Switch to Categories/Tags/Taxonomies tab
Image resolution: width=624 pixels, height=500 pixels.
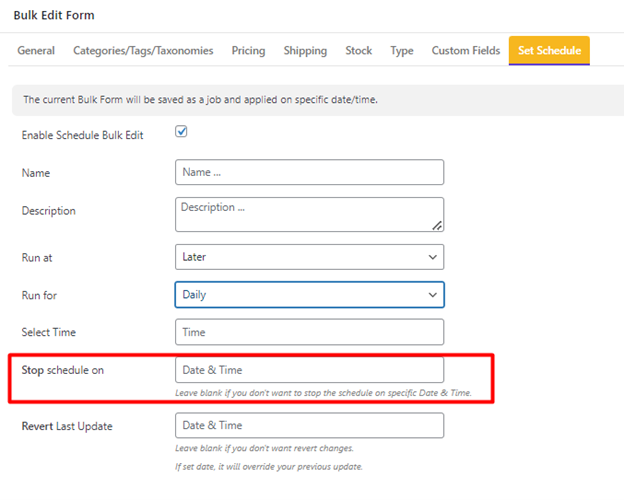[143, 51]
